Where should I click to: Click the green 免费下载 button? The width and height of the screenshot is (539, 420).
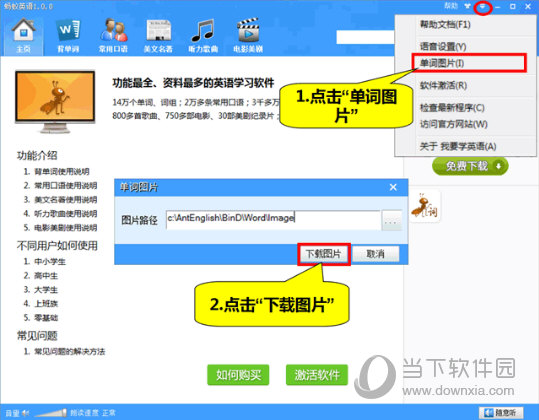[470, 166]
